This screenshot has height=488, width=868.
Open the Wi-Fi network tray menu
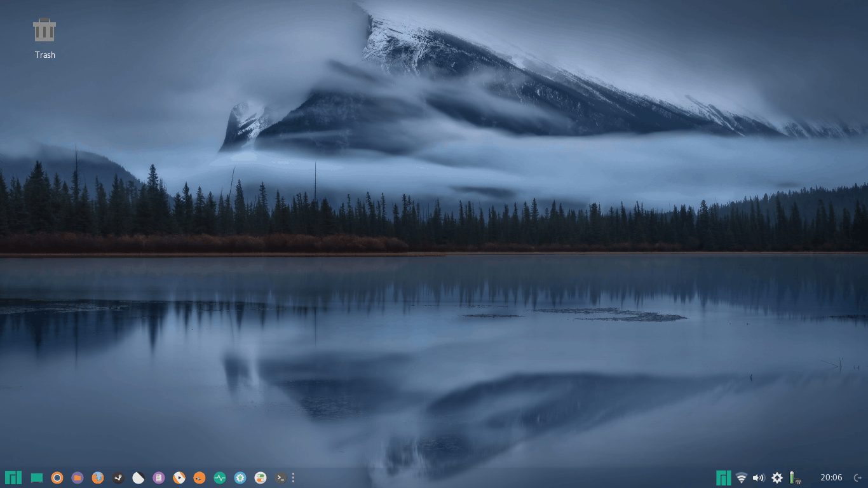coord(742,478)
